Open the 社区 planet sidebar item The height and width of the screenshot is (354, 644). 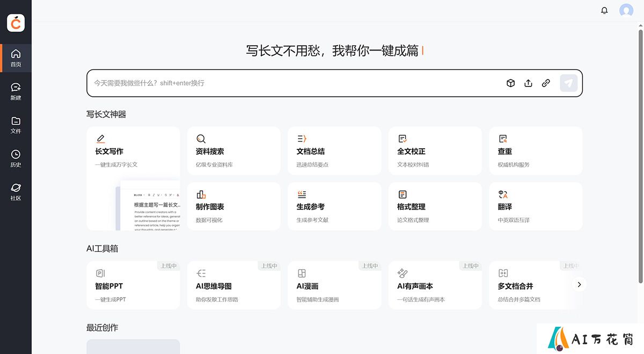[x=16, y=192]
